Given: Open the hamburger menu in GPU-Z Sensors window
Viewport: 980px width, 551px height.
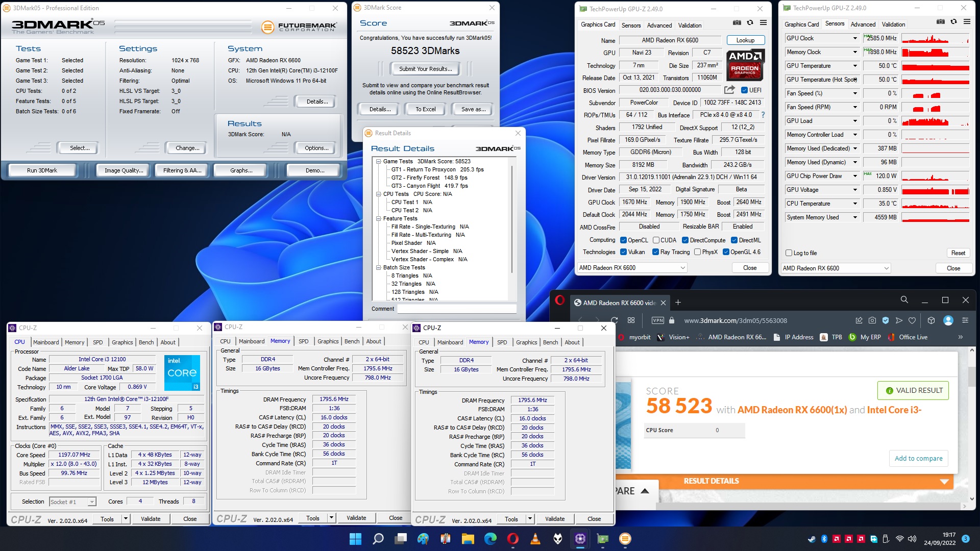Looking at the screenshot, I should click(x=967, y=22).
